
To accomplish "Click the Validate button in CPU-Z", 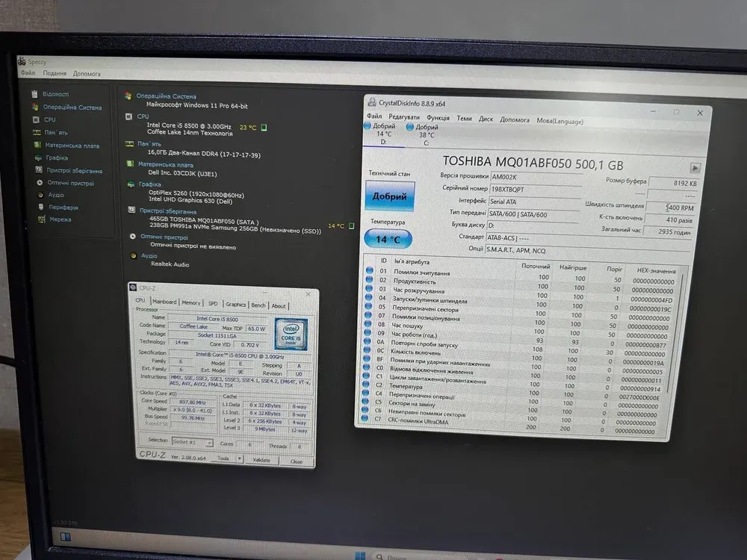I will (261, 460).
